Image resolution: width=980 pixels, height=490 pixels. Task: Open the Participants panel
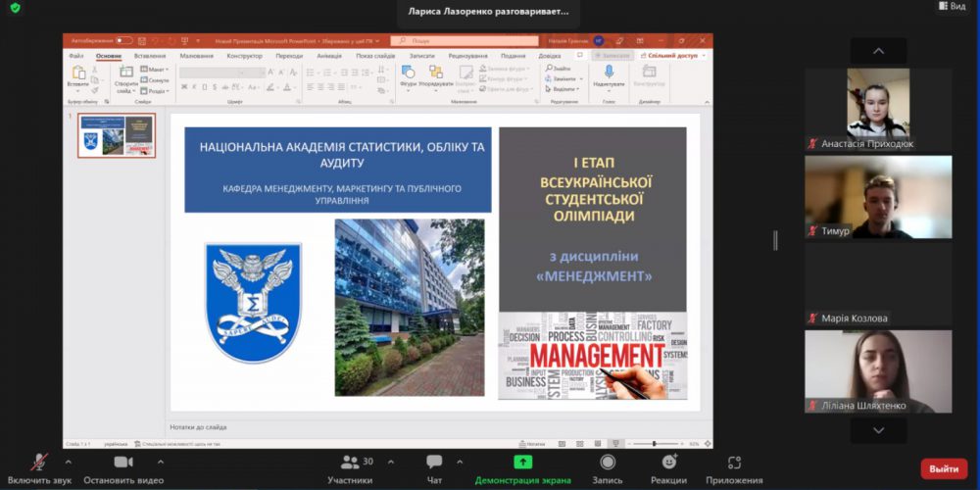[x=350, y=463]
